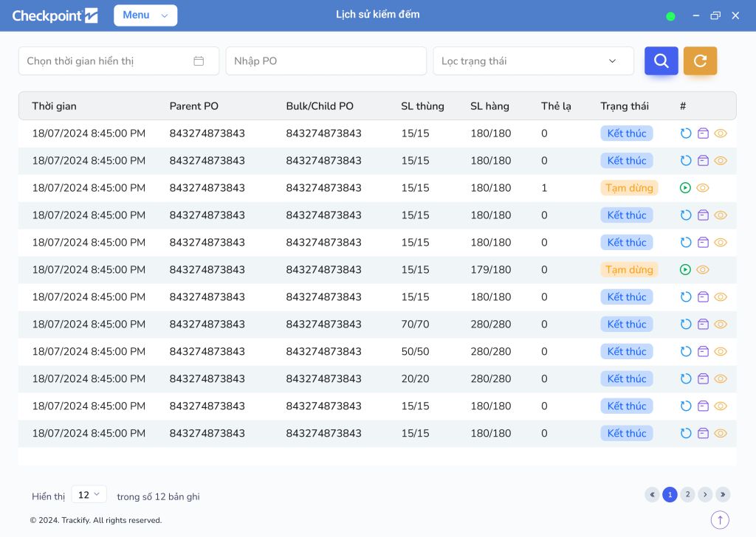This screenshot has height=537, width=756.
Task: Click the blue reload icon in first table row
Action: [686, 134]
